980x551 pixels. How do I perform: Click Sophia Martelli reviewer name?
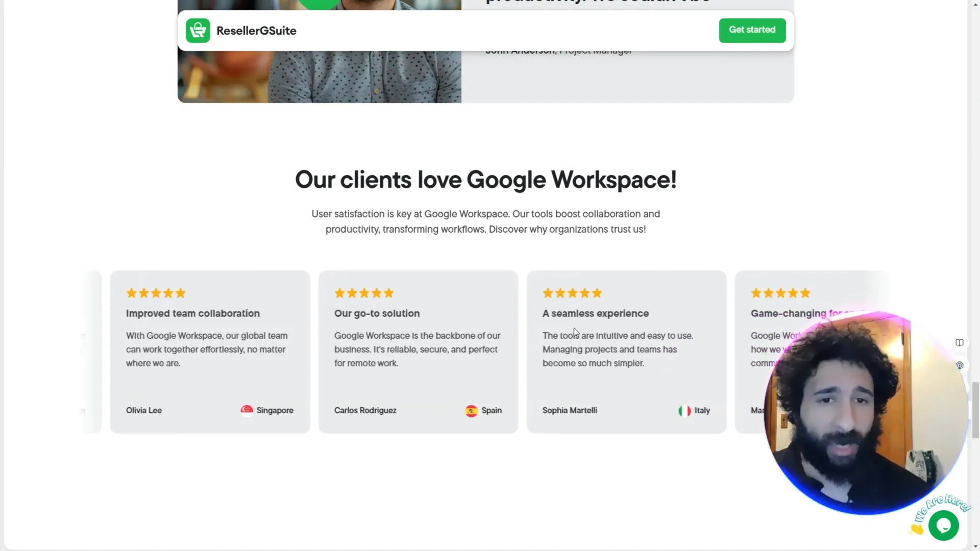point(570,410)
